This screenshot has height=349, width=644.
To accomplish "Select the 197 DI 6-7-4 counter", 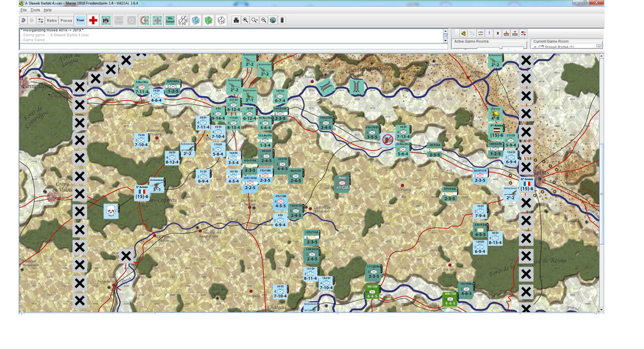I will pyautogui.click(x=280, y=97).
